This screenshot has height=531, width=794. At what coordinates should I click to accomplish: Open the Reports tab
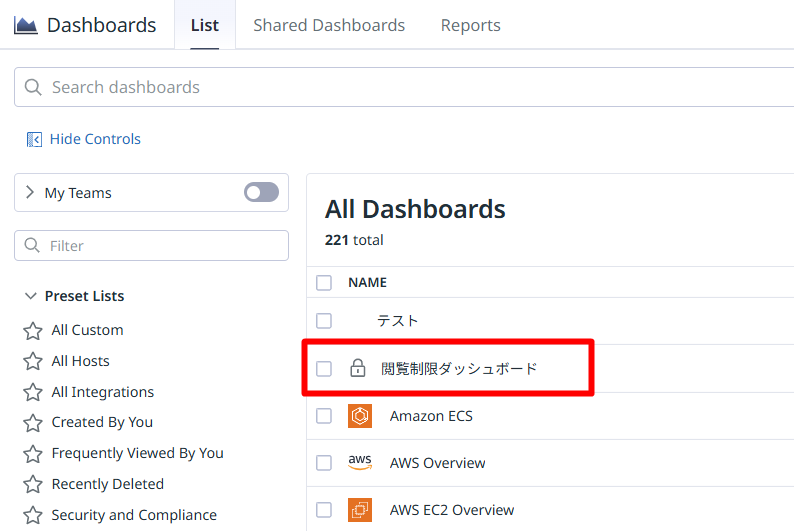coord(470,25)
